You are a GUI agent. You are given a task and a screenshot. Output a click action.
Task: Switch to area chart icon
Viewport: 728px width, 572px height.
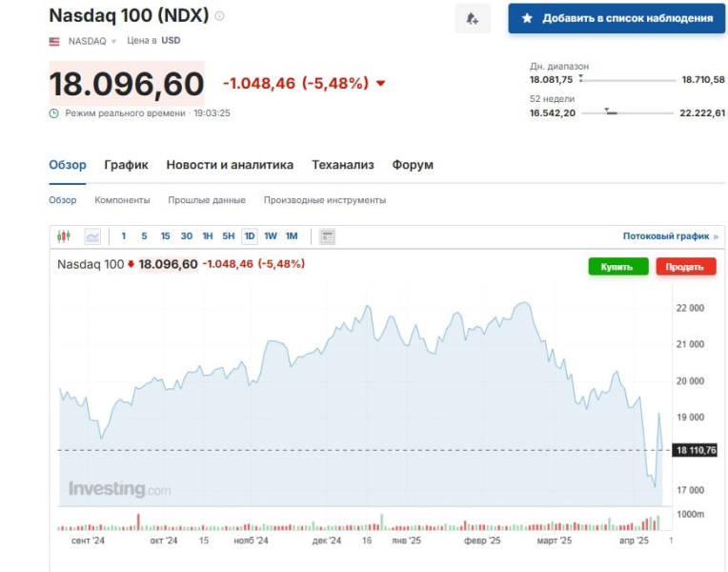pyautogui.click(x=92, y=236)
